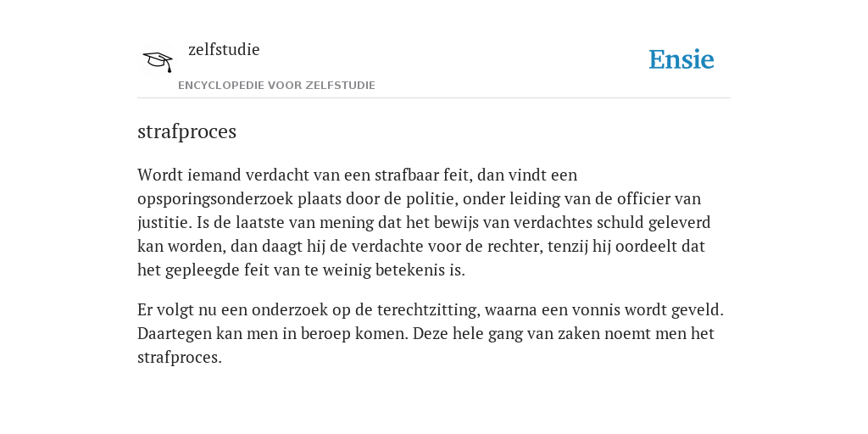This screenshot has height=434, width=868.
Task: Click the horizontal divider below the header
Action: [x=434, y=98]
